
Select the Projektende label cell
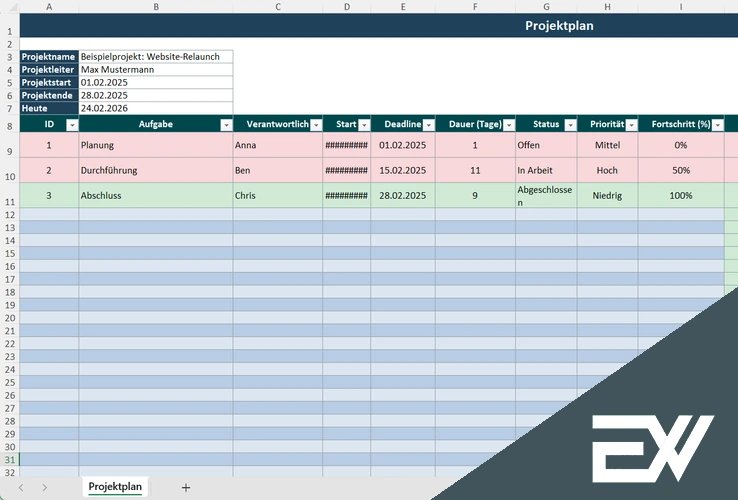tap(49, 95)
